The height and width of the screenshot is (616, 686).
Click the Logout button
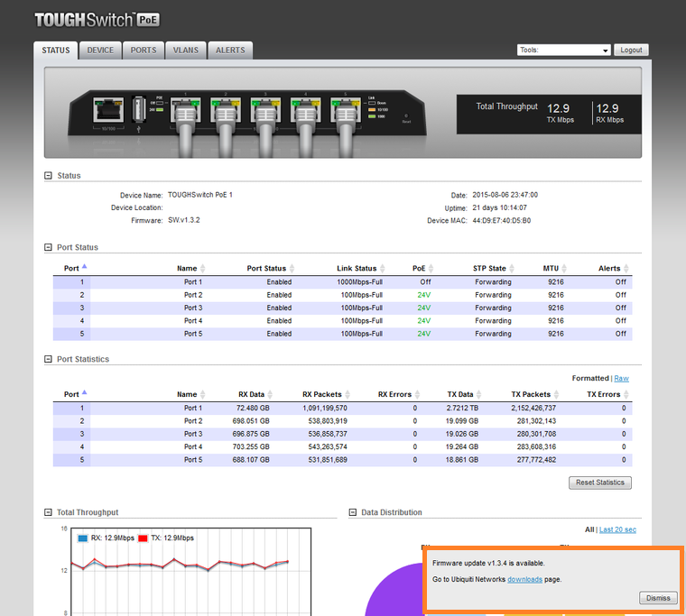click(x=631, y=50)
